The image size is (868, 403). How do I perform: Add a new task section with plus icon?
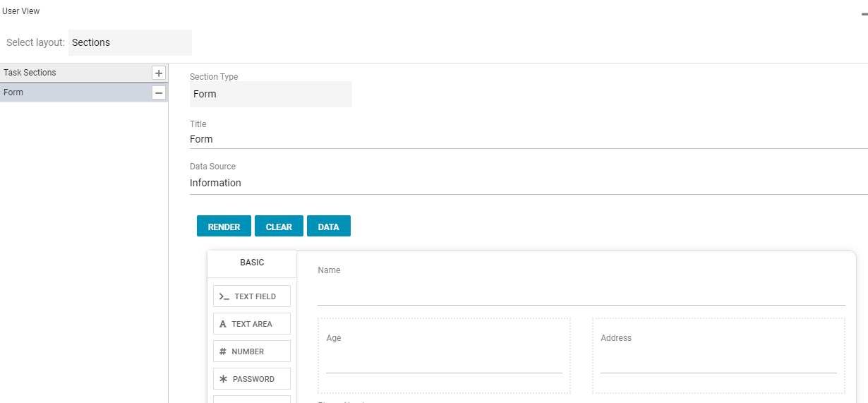pyautogui.click(x=159, y=73)
